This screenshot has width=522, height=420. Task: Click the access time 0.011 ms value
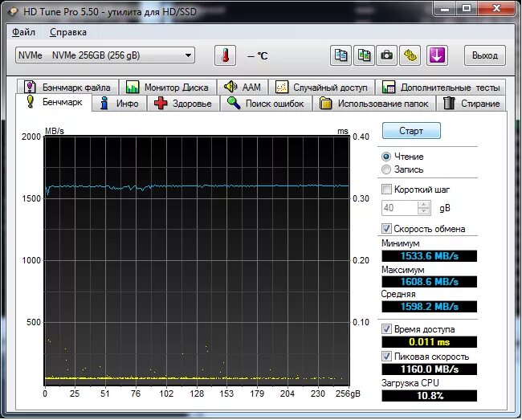(x=429, y=342)
